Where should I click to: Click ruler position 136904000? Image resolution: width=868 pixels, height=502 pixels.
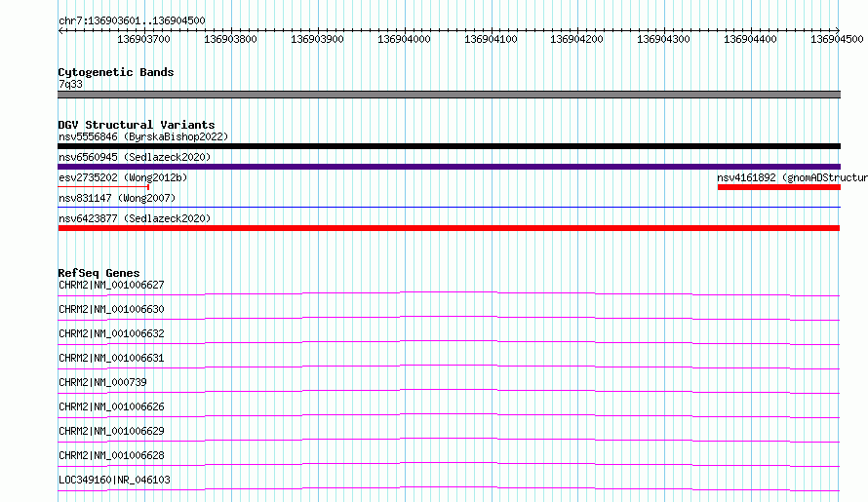(x=404, y=39)
